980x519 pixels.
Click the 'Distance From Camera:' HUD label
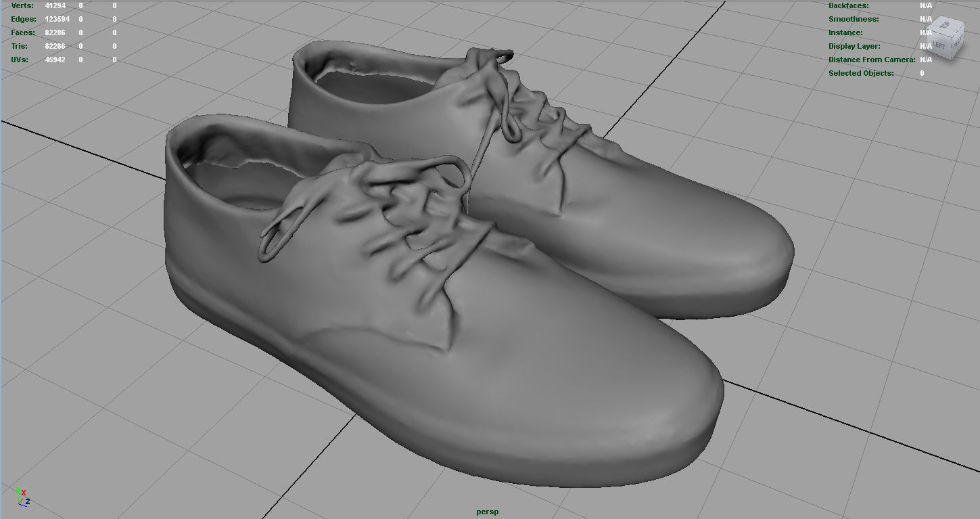pos(872,60)
